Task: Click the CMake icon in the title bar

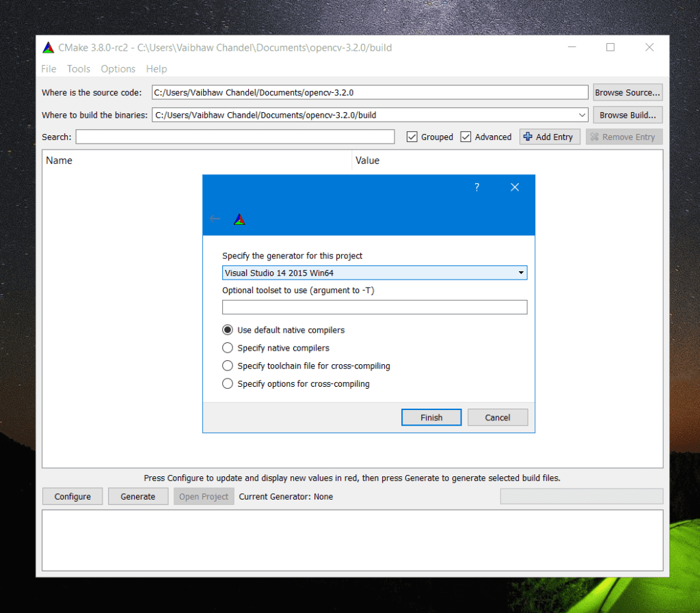Action: 48,47
